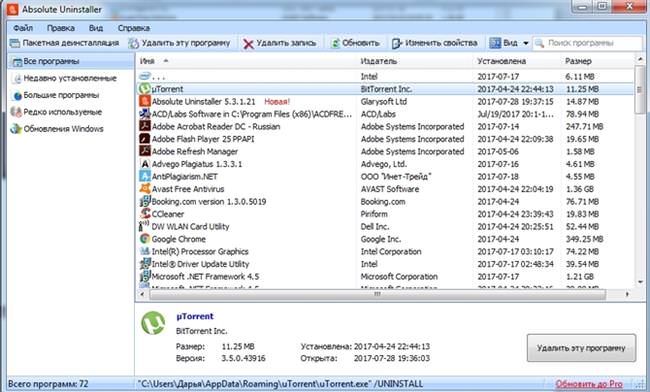650x392 pixels.
Task: Click the Большие программы sidebar icon
Action: pos(17,96)
